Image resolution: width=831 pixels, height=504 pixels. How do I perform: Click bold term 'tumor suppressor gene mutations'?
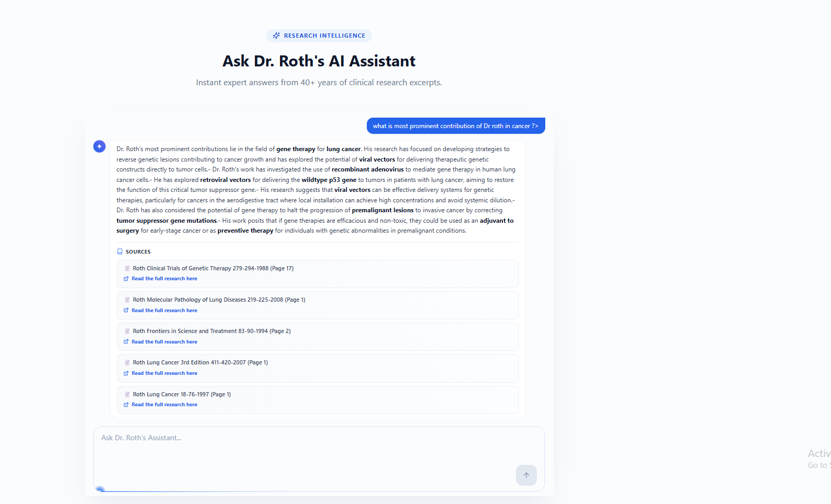(x=166, y=221)
